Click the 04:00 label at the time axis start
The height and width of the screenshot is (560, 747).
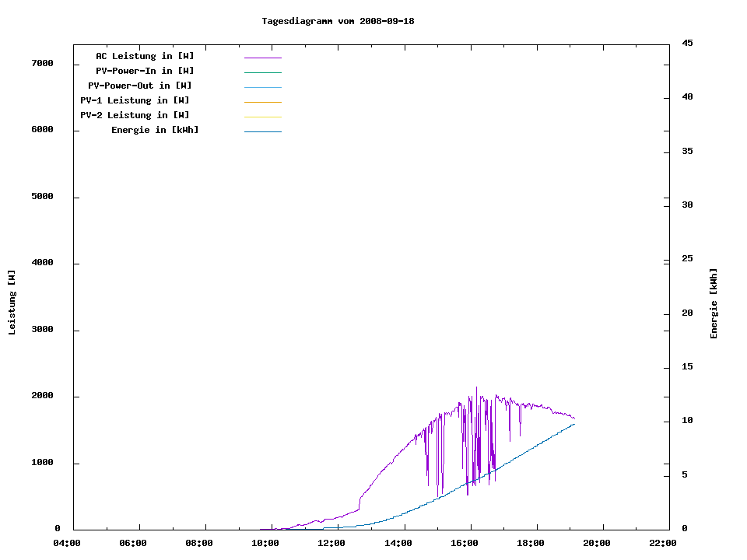(68, 543)
